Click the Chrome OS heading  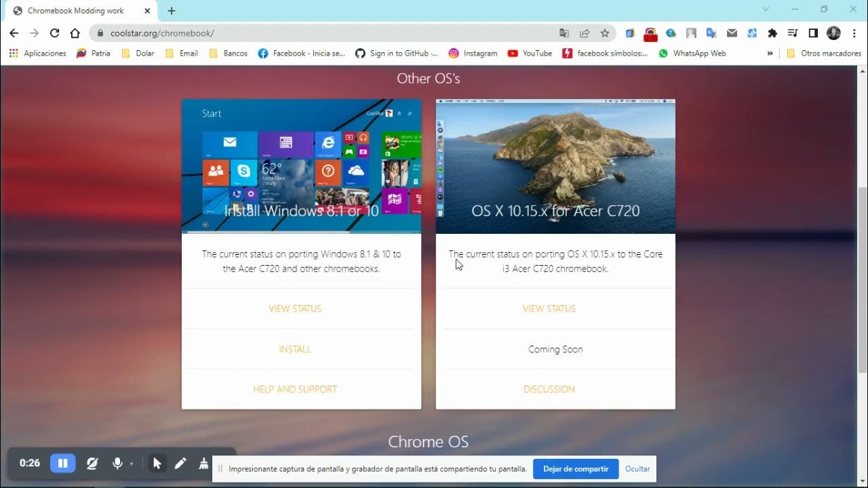pos(429,442)
